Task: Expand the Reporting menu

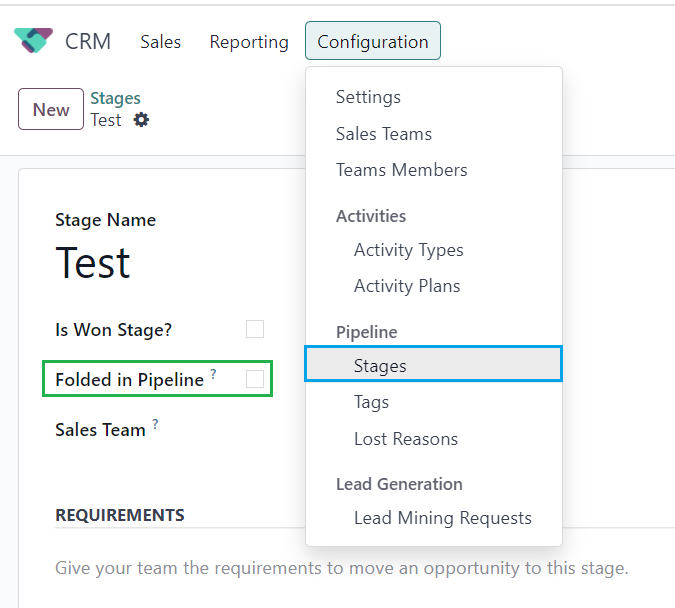Action: point(249,42)
